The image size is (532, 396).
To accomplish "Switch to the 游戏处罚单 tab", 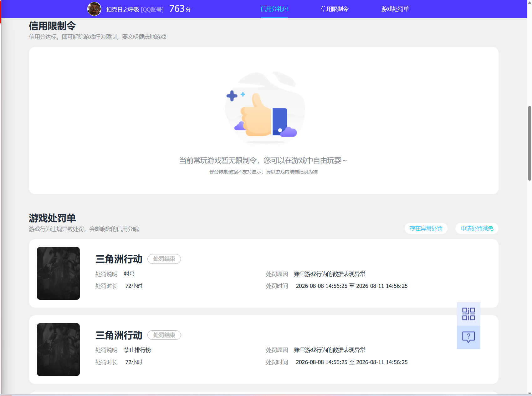I will (395, 9).
